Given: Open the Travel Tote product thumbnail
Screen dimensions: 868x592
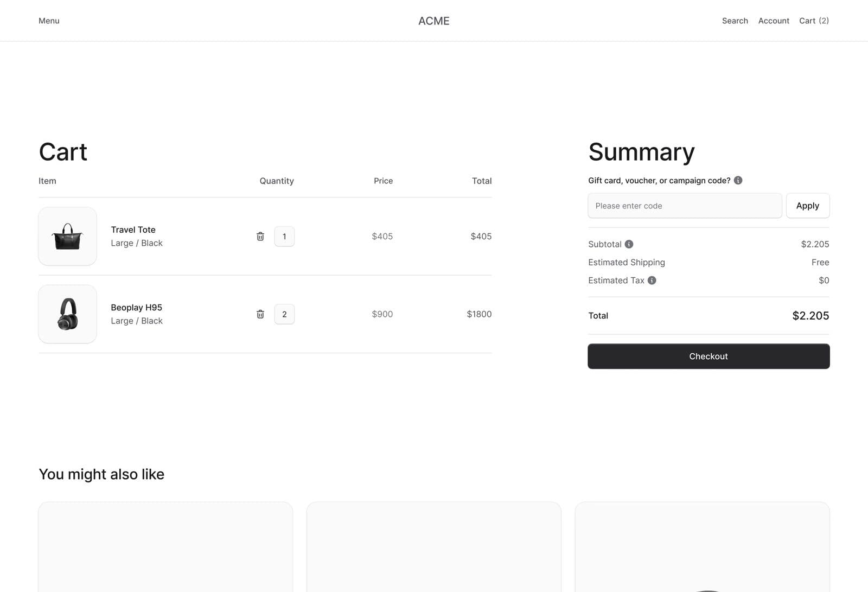Looking at the screenshot, I should tap(68, 237).
